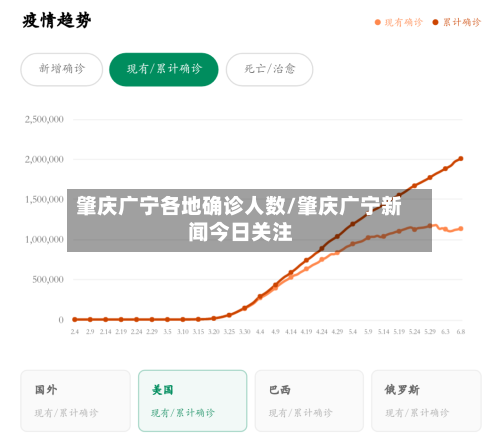500x441 pixels.
Task: Choose the 巴西 country card
Action: [309, 401]
